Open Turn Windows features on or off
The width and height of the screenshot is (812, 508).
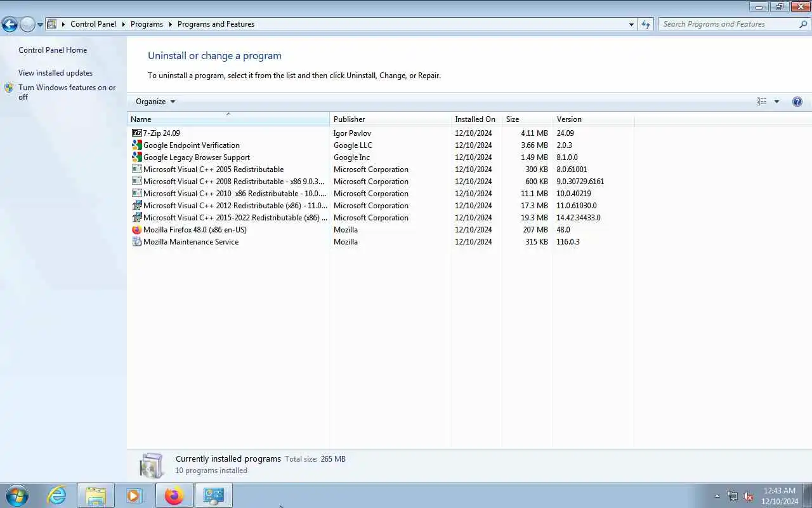(67, 92)
